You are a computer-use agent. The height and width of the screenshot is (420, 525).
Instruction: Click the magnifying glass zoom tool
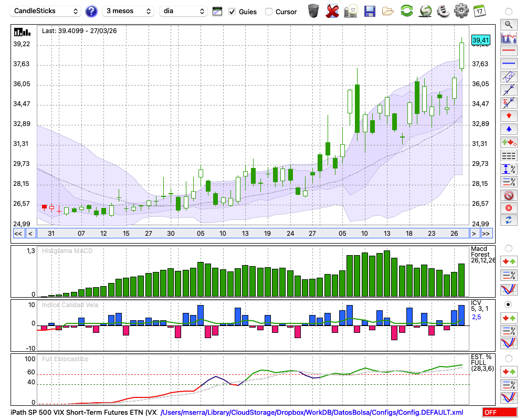click(508, 24)
